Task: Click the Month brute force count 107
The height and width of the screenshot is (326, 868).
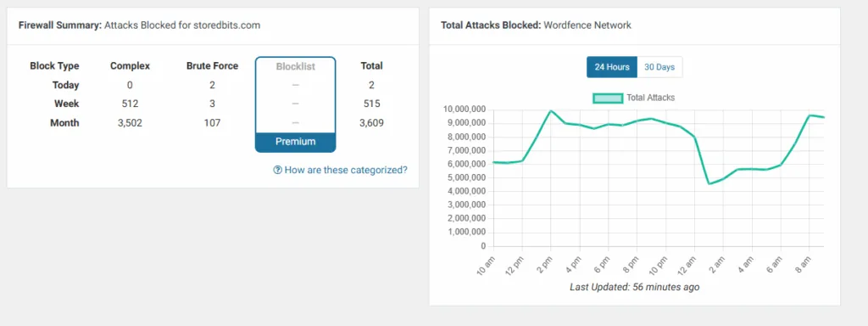Action: pos(212,123)
